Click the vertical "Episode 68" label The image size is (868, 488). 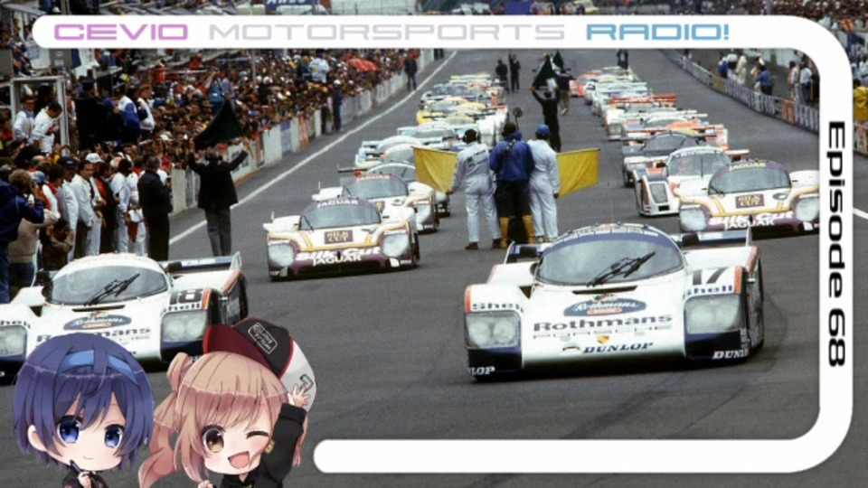click(836, 244)
